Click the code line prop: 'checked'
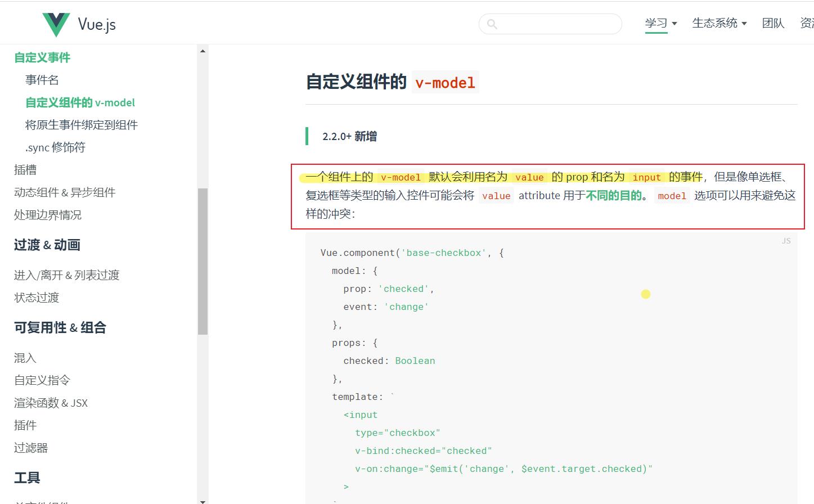The width and height of the screenshot is (814, 504). click(389, 289)
